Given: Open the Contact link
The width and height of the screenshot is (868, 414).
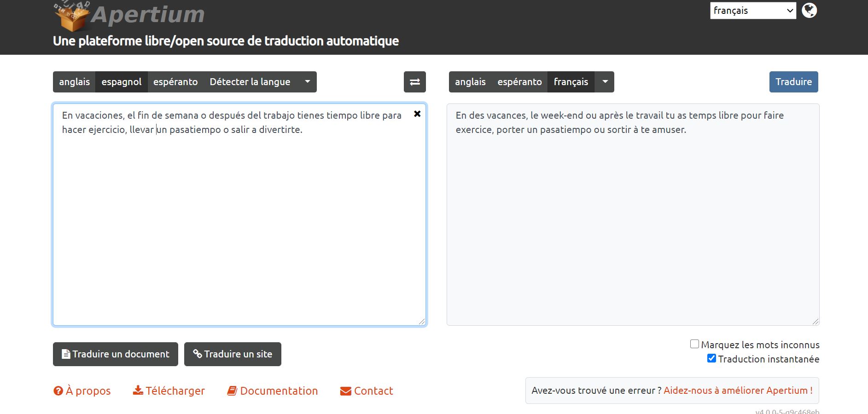Looking at the screenshot, I should point(367,391).
